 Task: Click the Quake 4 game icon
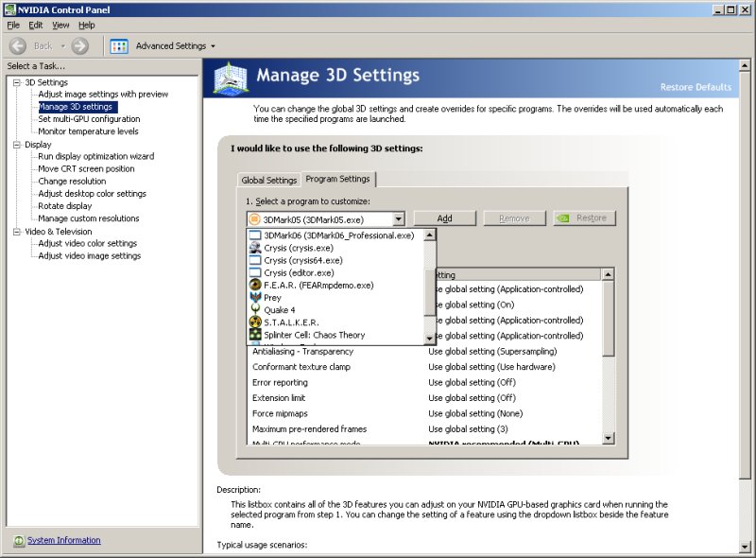pyautogui.click(x=255, y=310)
